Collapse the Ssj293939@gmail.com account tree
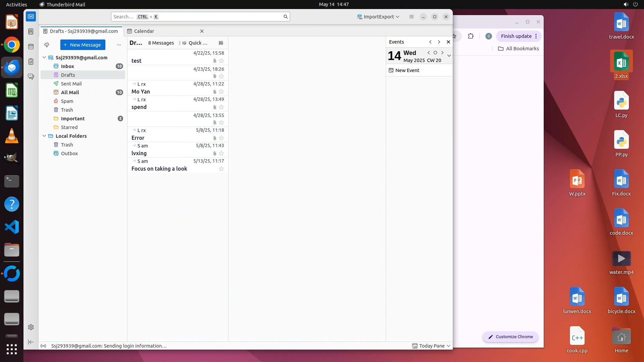 click(x=44, y=58)
